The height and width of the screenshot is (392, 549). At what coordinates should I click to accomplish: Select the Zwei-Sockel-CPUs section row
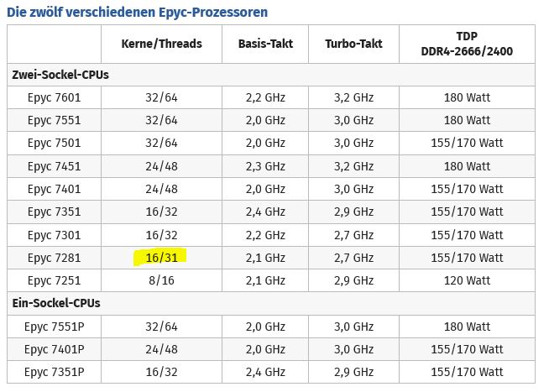271,75
